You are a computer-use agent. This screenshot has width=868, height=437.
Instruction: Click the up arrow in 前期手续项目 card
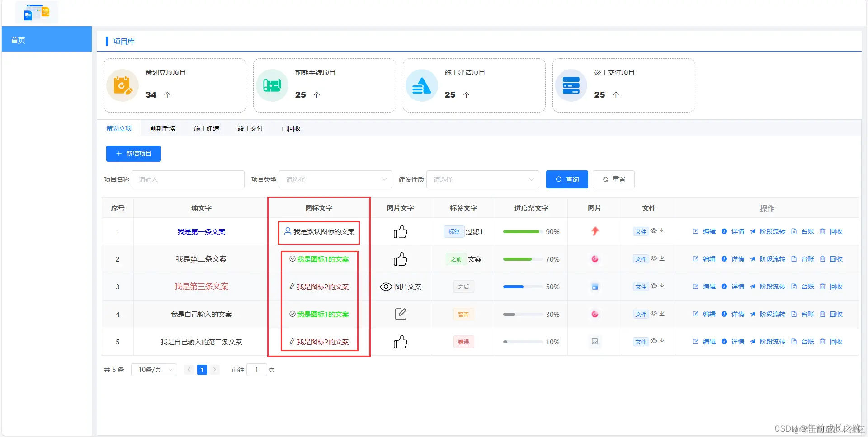(317, 94)
